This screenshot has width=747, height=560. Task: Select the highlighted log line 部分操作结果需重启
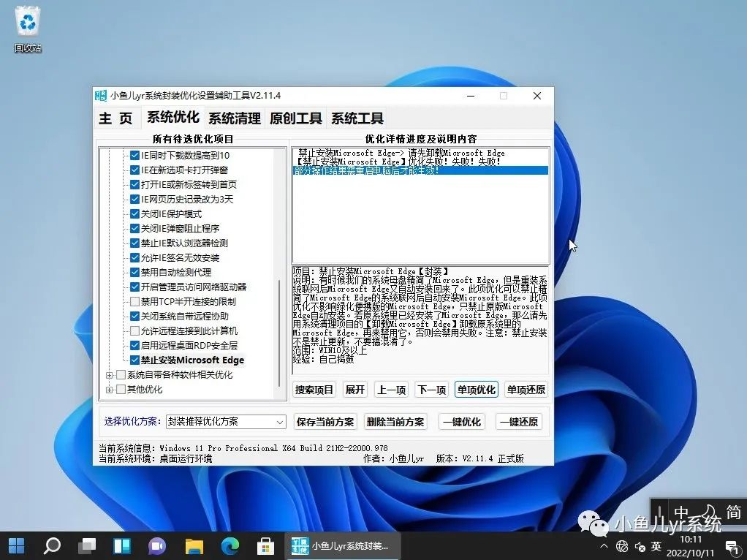tap(421, 170)
